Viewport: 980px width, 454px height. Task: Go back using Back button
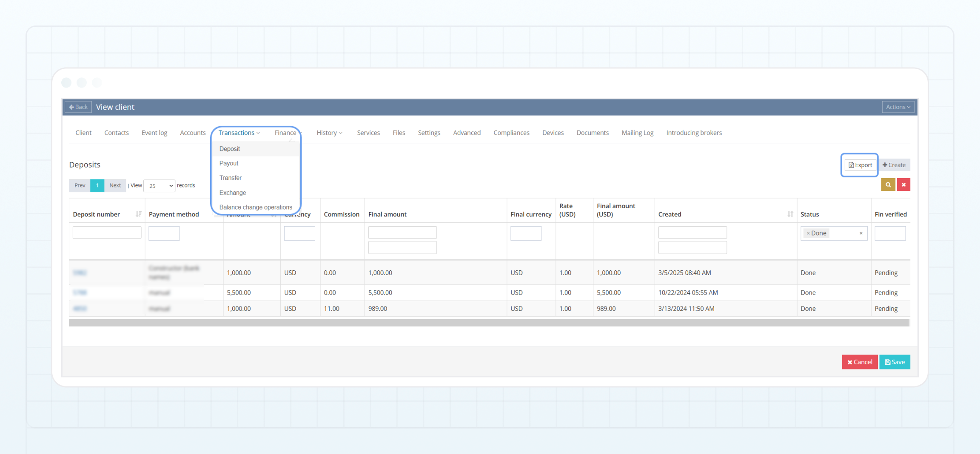(x=78, y=107)
